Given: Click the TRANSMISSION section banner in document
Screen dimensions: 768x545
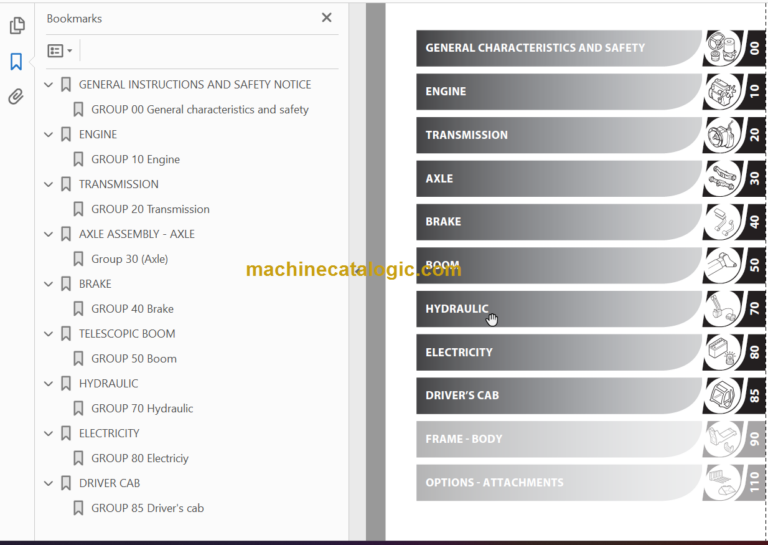Looking at the screenshot, I should coord(559,135).
